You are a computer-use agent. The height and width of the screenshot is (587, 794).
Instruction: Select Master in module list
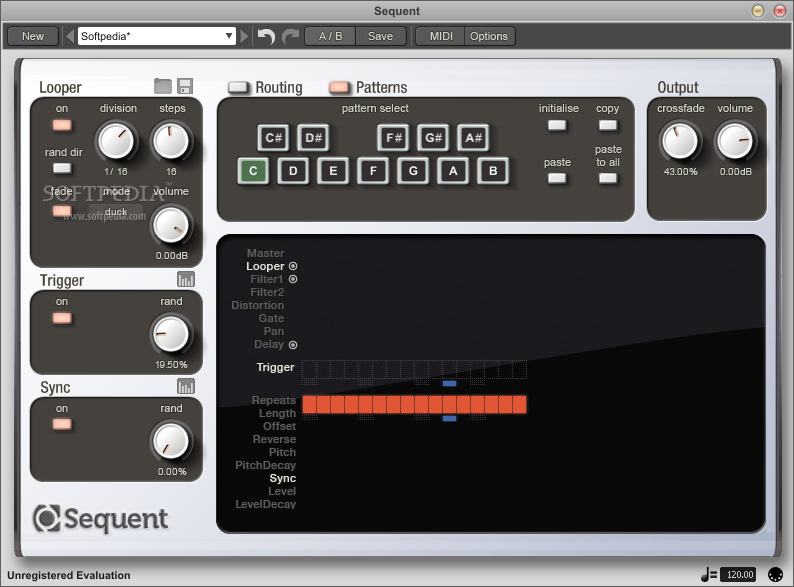[x=265, y=253]
